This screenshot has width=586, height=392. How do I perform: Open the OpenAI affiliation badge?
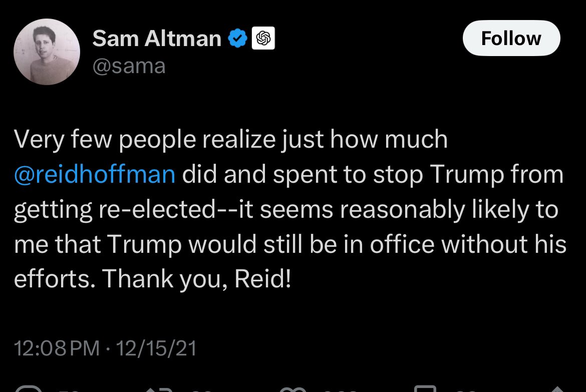click(264, 39)
